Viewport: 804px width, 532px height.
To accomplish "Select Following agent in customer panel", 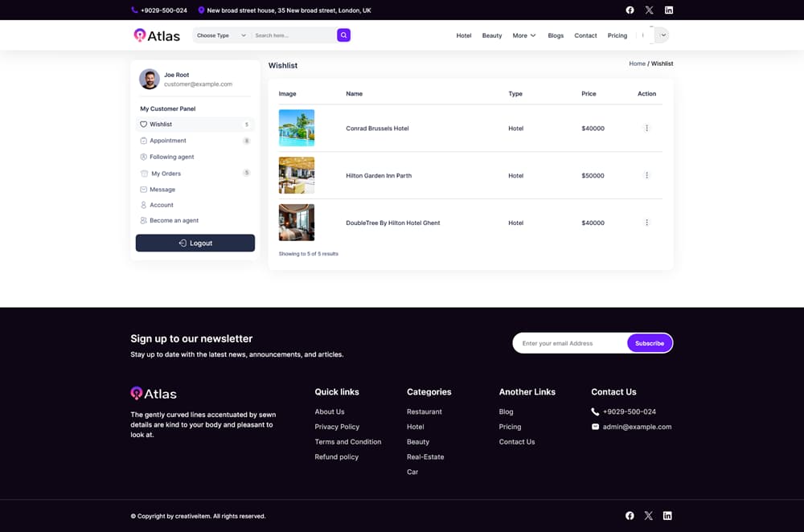I will click(195, 157).
